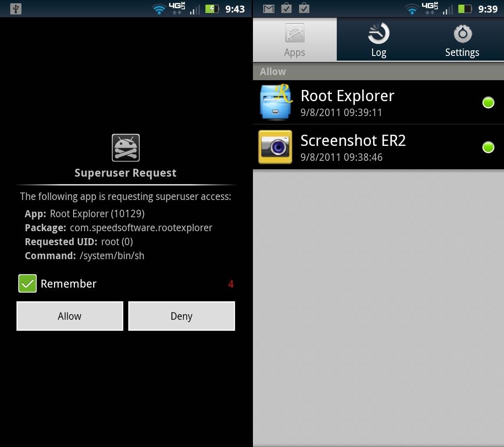Tap the second Market download notification icon
The width and height of the screenshot is (504, 447).
[x=304, y=8]
